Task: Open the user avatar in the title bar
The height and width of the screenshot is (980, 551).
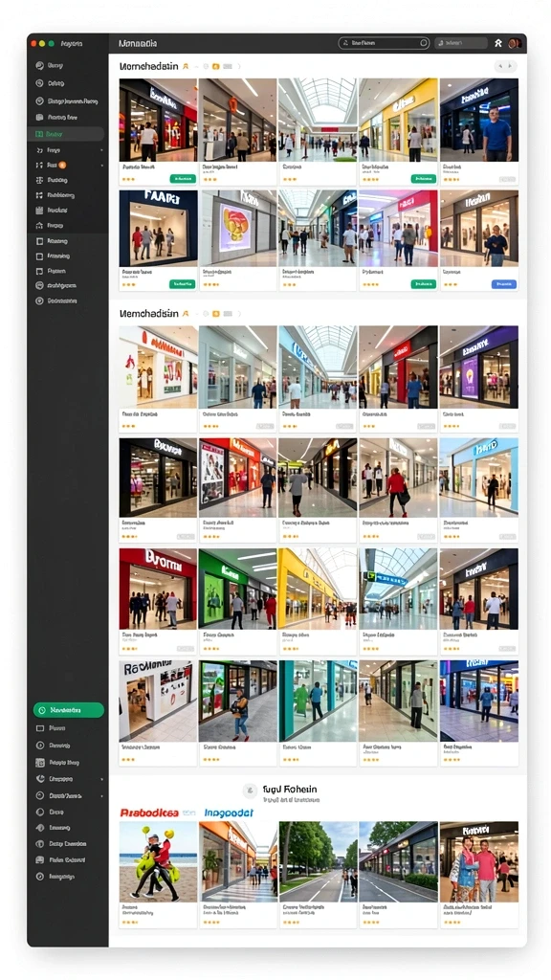Action: click(x=514, y=43)
